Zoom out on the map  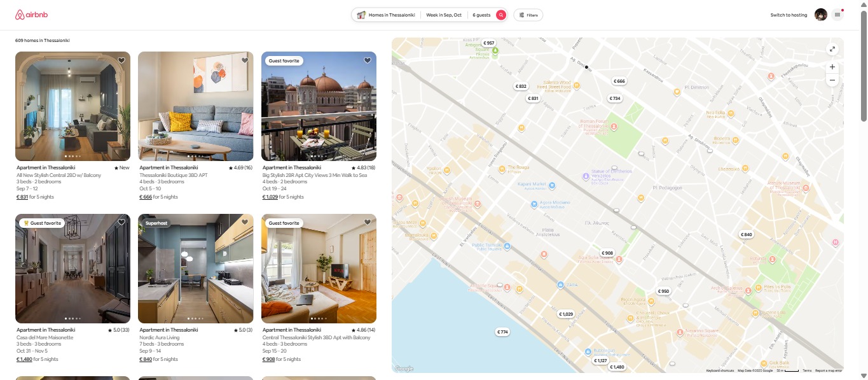click(x=832, y=80)
